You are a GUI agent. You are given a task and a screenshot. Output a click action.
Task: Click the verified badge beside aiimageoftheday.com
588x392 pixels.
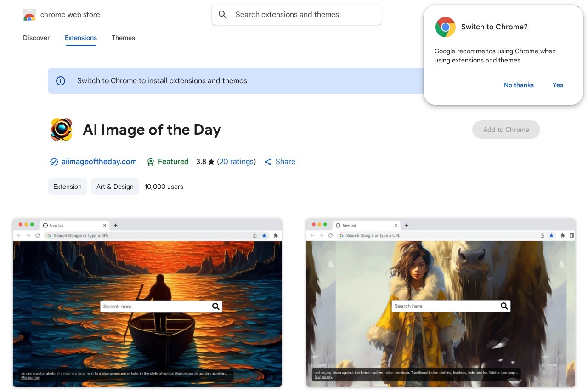(54, 162)
